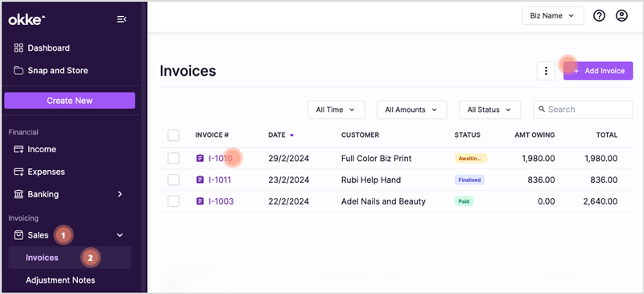This screenshot has height=294, width=644.
Task: Click the Banking building icon
Action: (19, 194)
